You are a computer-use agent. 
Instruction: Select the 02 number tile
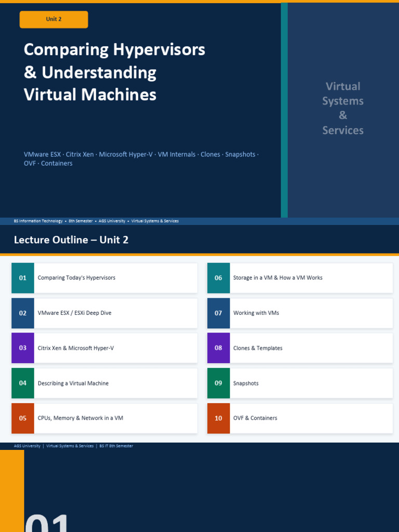23,313
